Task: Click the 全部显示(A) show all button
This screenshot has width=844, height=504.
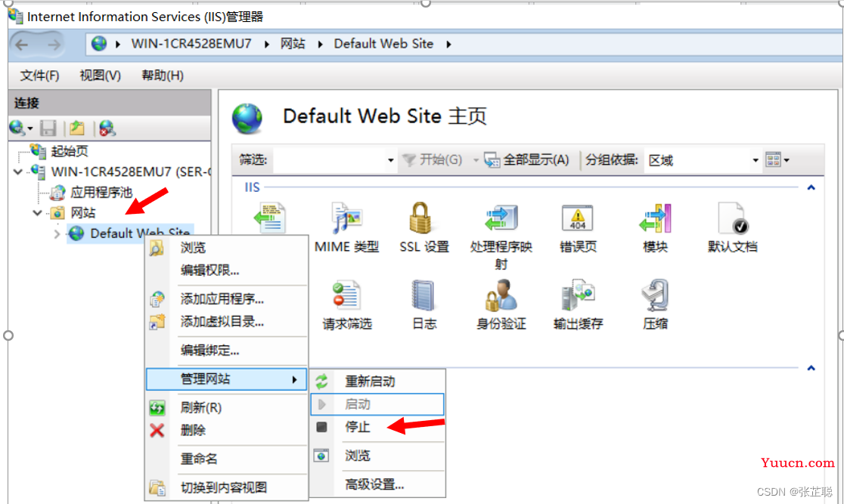Action: tap(526, 159)
